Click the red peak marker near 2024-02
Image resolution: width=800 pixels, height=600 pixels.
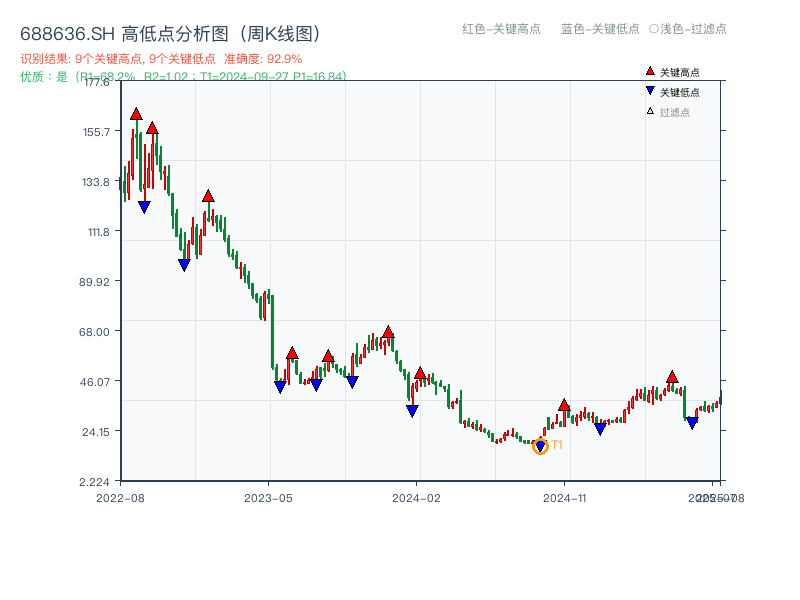click(x=421, y=375)
